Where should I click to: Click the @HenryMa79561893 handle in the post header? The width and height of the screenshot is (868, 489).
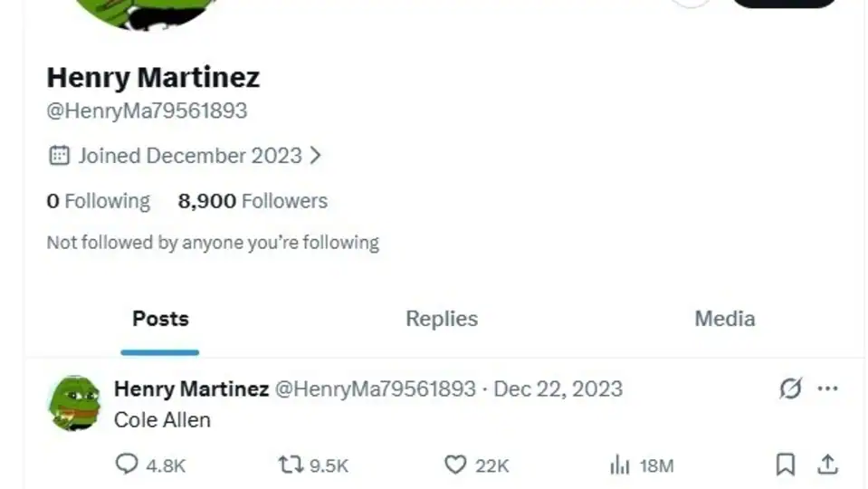coord(375,389)
